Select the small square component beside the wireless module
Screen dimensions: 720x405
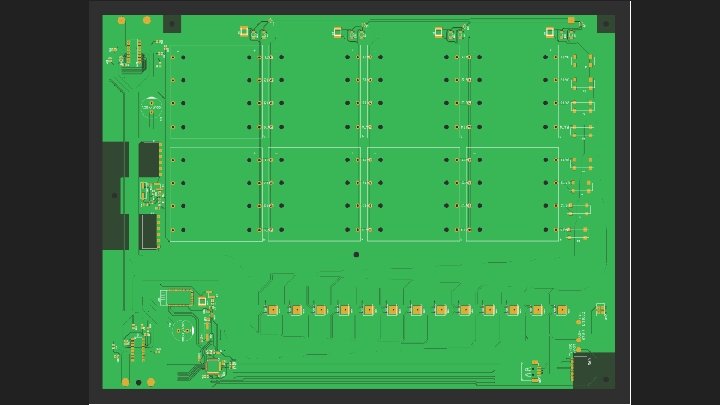click(202, 301)
